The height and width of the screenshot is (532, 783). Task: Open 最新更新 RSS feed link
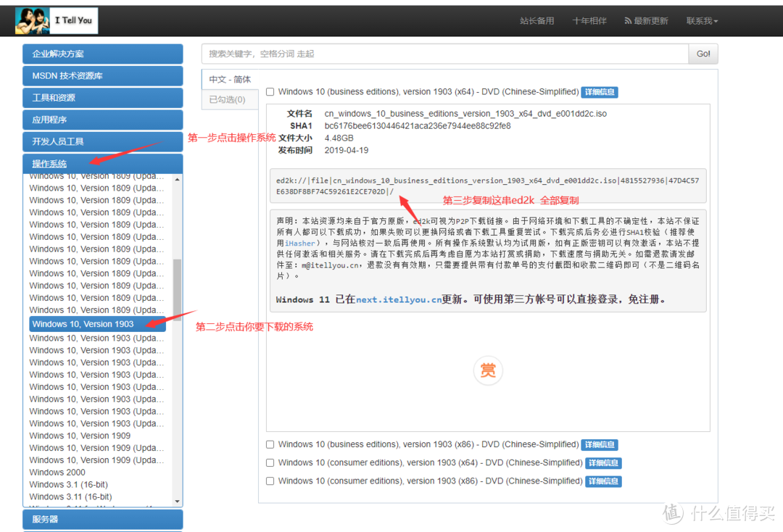click(x=646, y=21)
